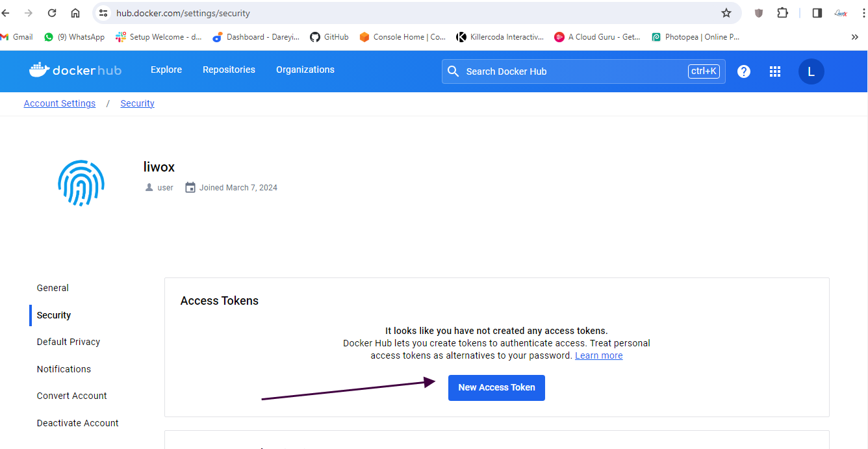Select General in settings sidebar
Image resolution: width=868 pixels, height=449 pixels.
click(53, 288)
